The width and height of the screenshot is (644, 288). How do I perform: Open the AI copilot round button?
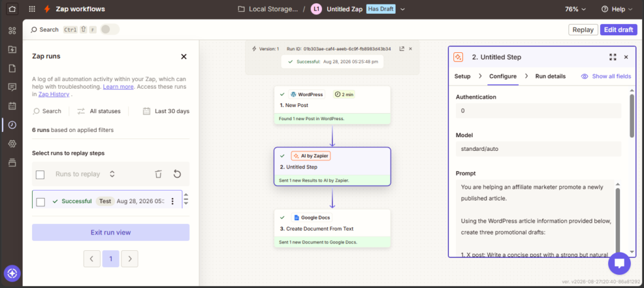(11, 273)
